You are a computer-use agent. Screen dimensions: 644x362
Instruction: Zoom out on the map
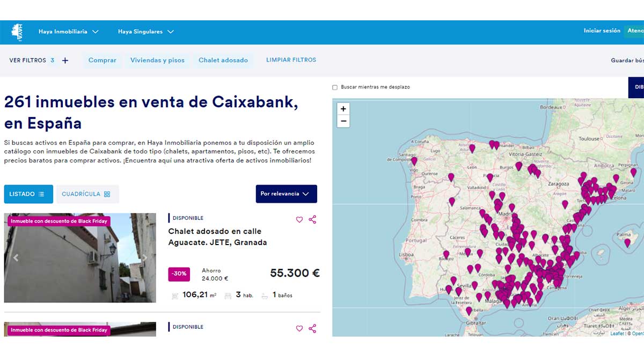click(343, 121)
